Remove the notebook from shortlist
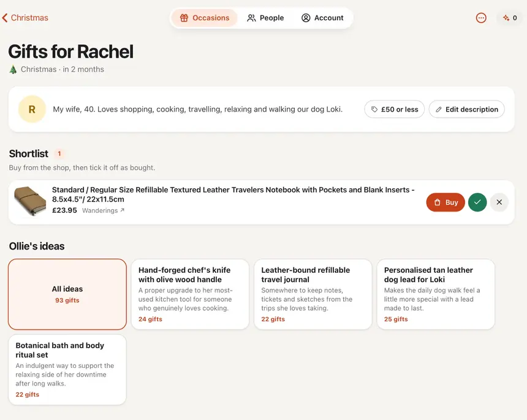 pyautogui.click(x=499, y=202)
